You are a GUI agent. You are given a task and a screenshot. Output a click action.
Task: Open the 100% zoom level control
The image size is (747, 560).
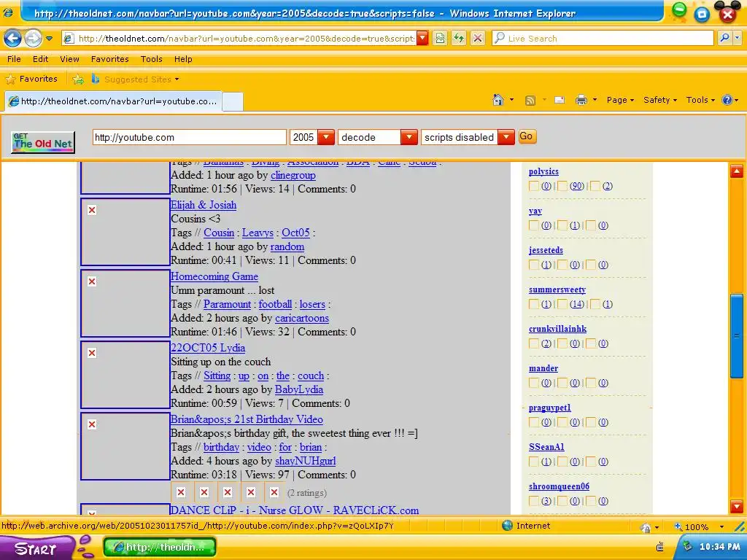pos(698,526)
